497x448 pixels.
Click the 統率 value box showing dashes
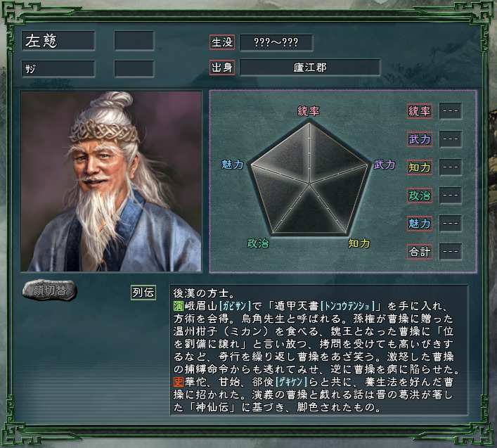[x=451, y=111]
